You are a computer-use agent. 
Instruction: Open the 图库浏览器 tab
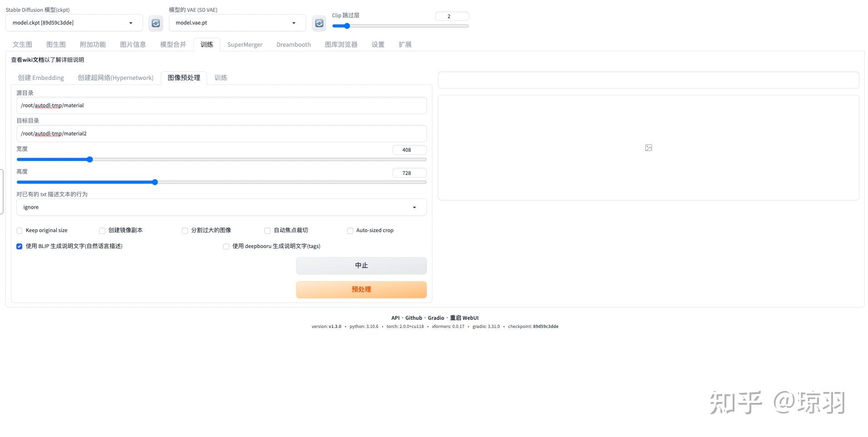point(341,45)
